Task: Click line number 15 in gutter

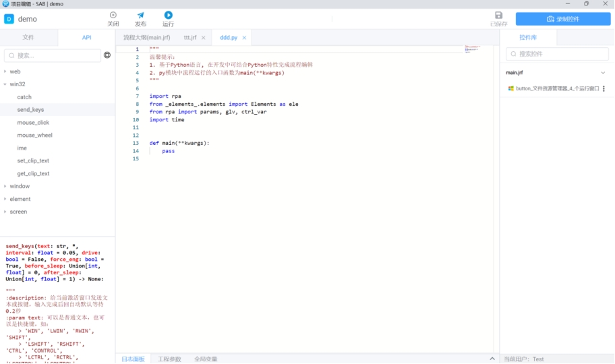Action: click(x=136, y=159)
